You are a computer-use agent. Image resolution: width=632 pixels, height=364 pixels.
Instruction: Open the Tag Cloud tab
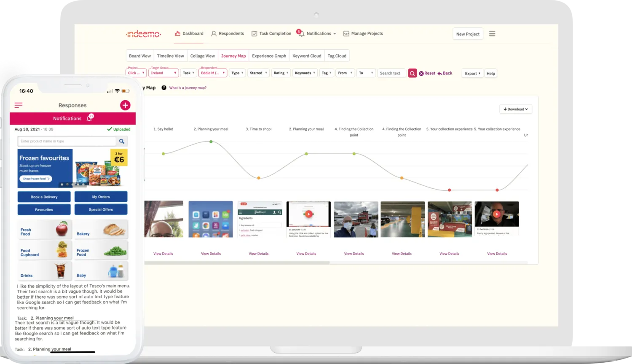(x=337, y=56)
